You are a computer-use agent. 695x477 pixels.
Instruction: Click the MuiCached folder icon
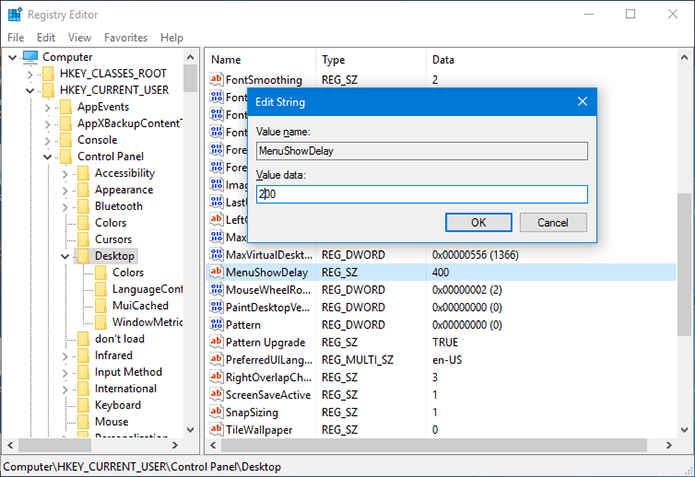pos(101,306)
